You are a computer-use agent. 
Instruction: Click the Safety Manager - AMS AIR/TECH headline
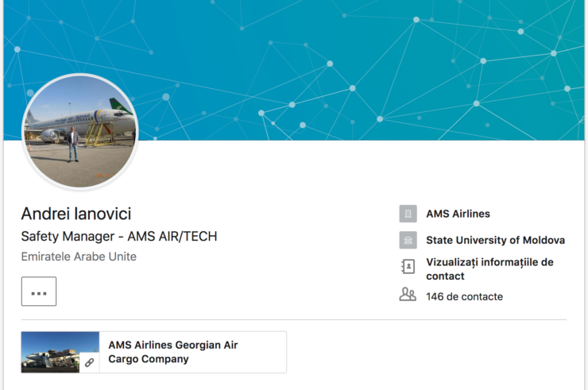tap(119, 237)
